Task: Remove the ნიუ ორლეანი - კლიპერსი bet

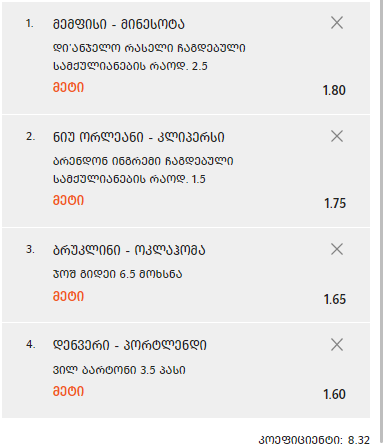Action: coord(337,136)
